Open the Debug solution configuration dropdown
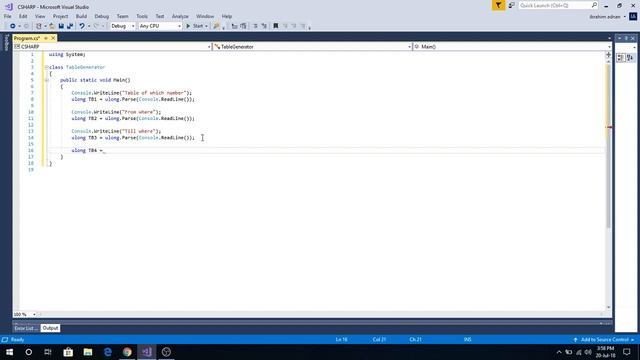This screenshot has width=640, height=360. point(122,26)
